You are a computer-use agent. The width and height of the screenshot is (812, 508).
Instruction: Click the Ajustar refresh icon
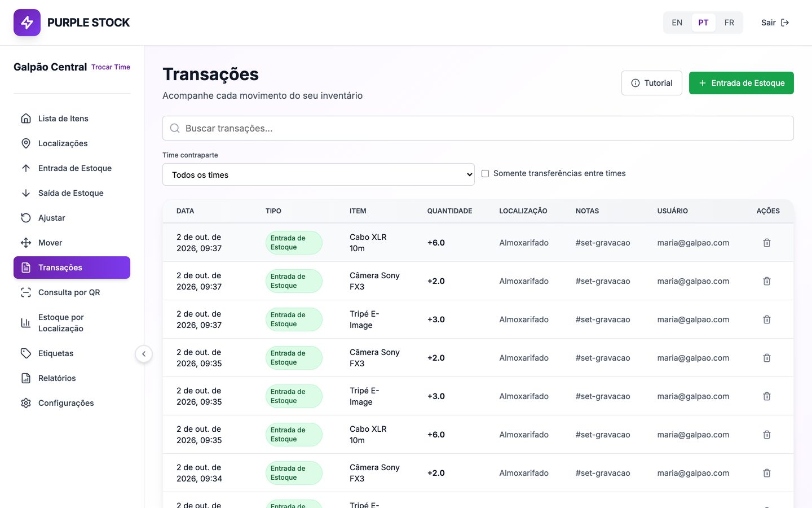click(26, 218)
